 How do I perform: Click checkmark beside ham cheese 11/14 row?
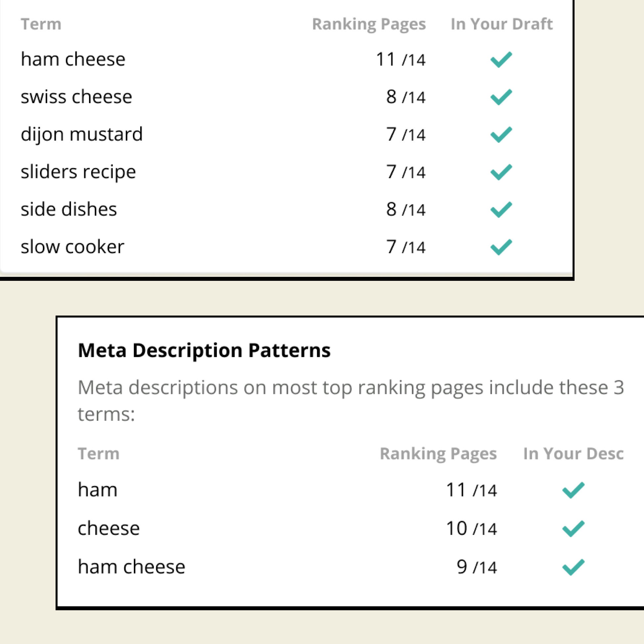tap(501, 60)
